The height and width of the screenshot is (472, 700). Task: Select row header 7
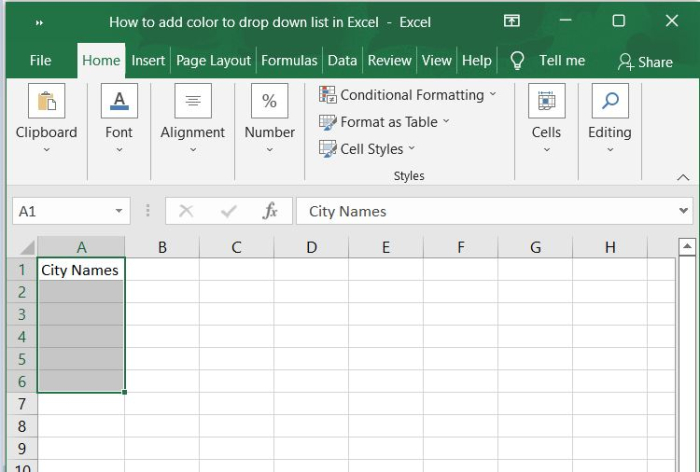22,404
